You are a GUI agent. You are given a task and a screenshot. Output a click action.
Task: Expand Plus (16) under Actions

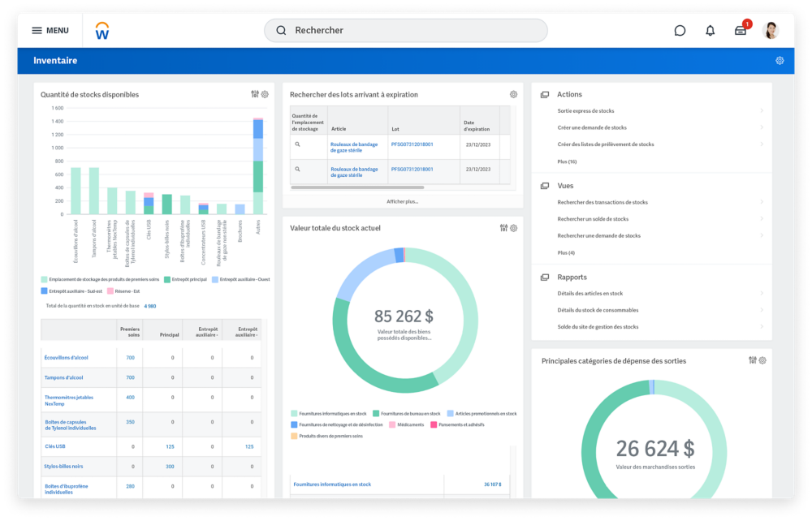pos(567,161)
